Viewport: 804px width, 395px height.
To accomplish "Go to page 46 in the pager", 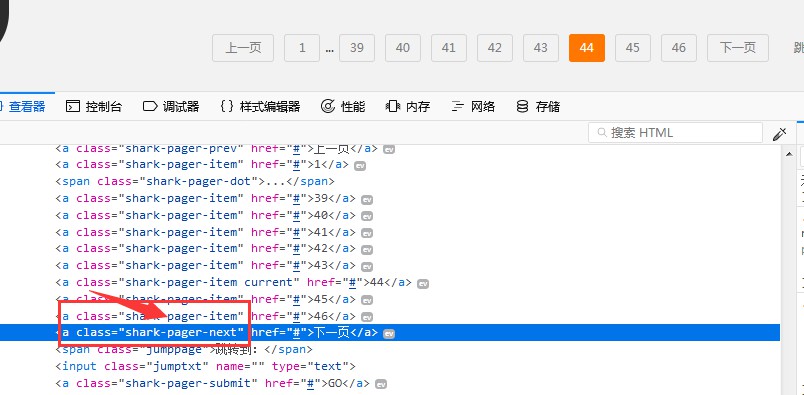I will point(679,48).
